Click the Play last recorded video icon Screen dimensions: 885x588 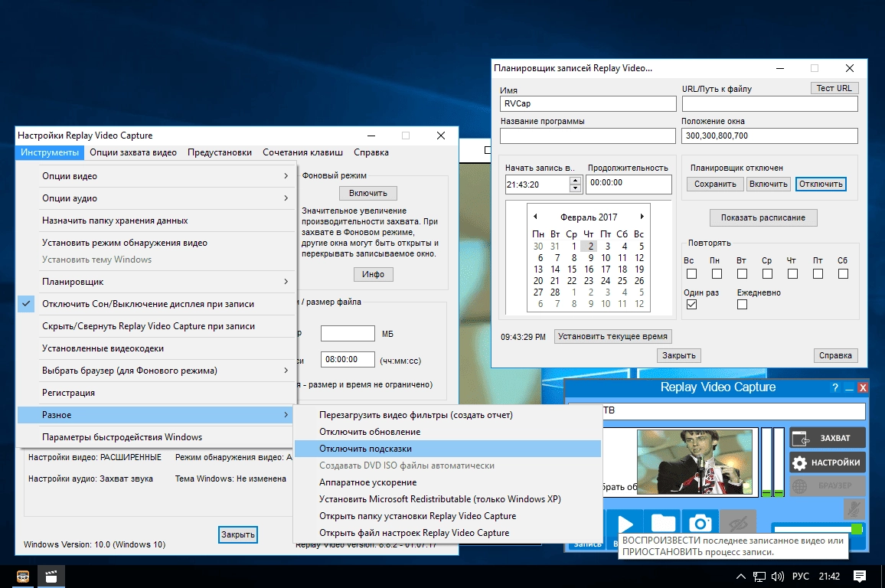click(625, 524)
